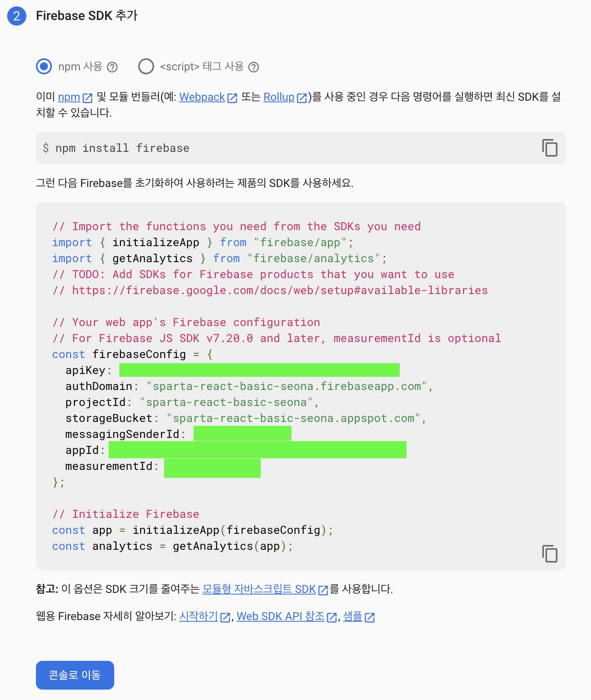Click the Firebase SDK 추가 heading
Screen dimensions: 591x700
click(x=87, y=16)
